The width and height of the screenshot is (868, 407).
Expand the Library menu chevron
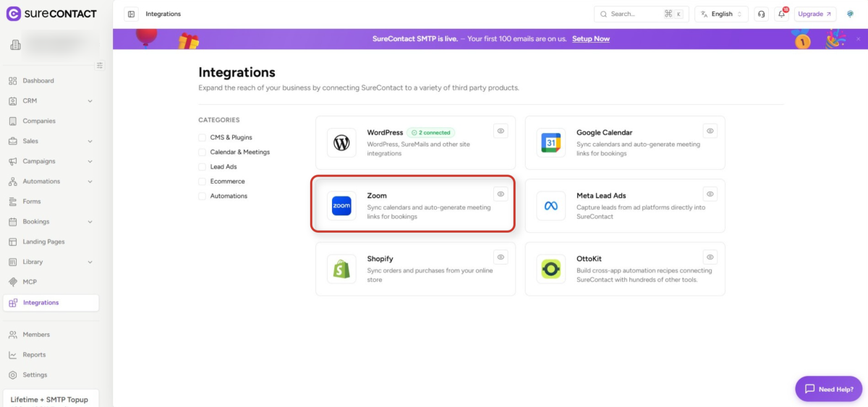[x=90, y=262]
